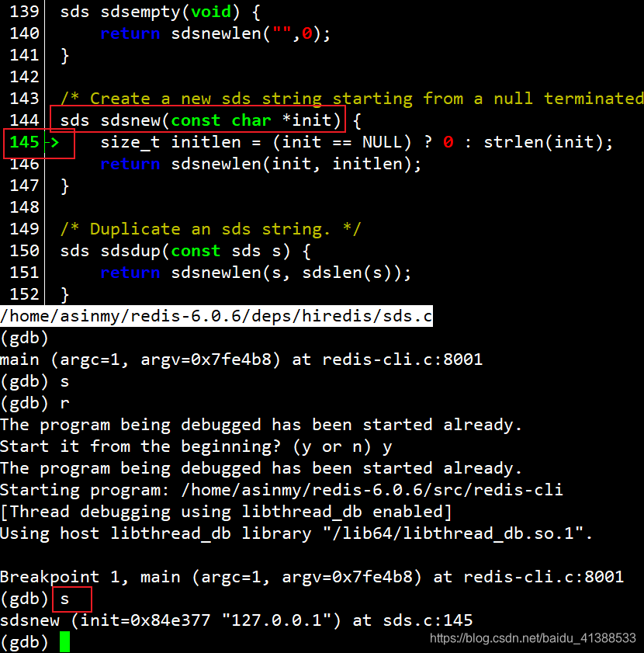Image resolution: width=644 pixels, height=653 pixels.
Task: Click the sds.c file path banner
Action: click(216, 316)
